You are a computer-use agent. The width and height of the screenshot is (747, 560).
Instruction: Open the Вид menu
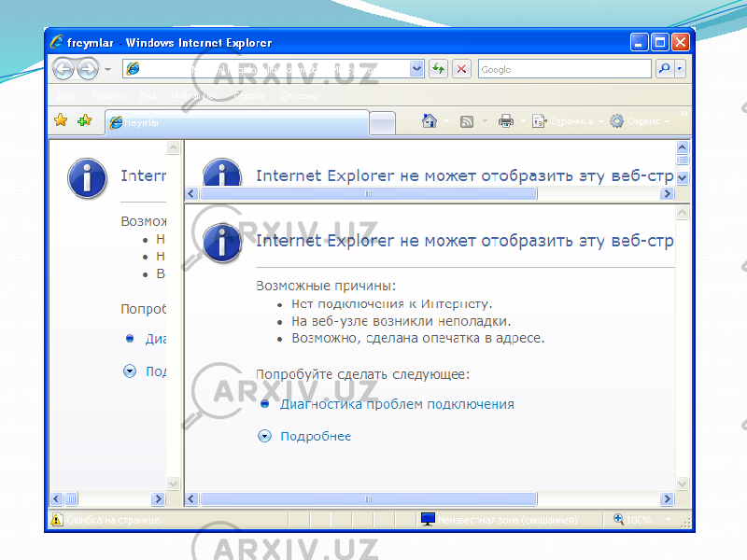pyautogui.click(x=148, y=96)
